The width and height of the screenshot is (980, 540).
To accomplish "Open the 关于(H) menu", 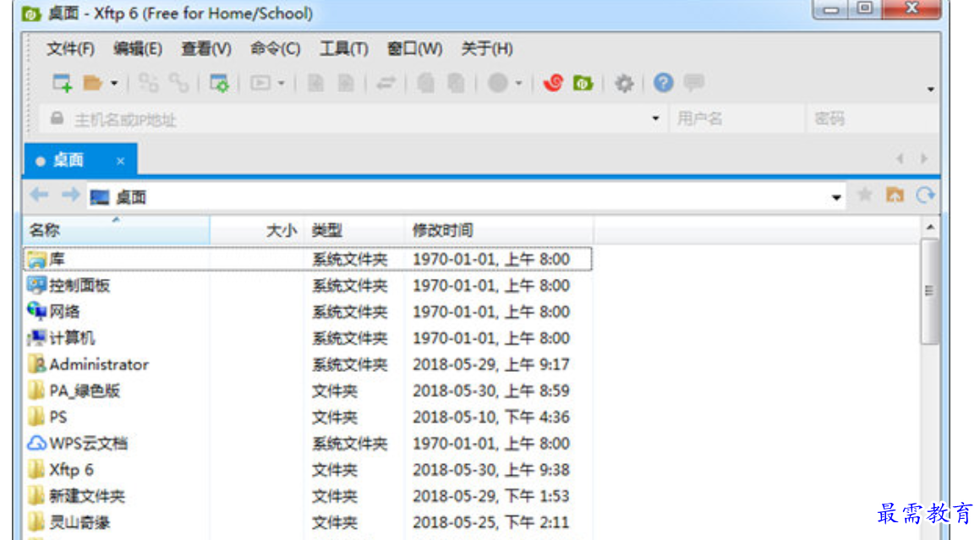I will [x=487, y=49].
